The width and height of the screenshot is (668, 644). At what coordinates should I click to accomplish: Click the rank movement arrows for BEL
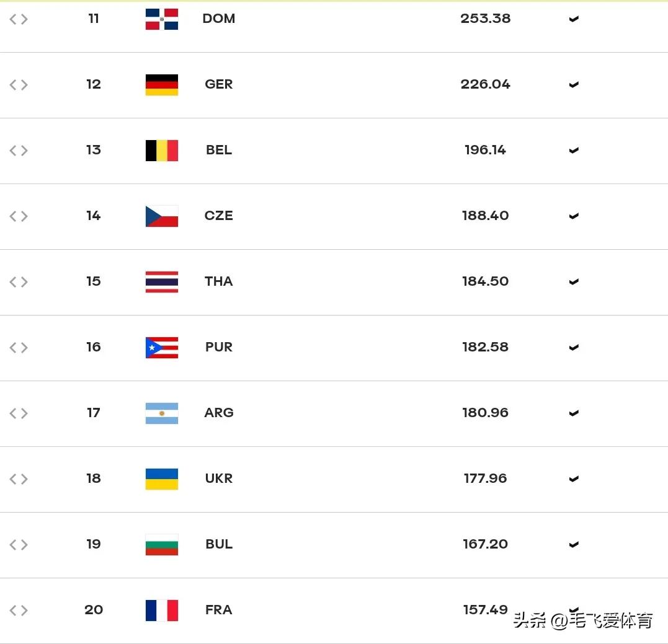19,150
